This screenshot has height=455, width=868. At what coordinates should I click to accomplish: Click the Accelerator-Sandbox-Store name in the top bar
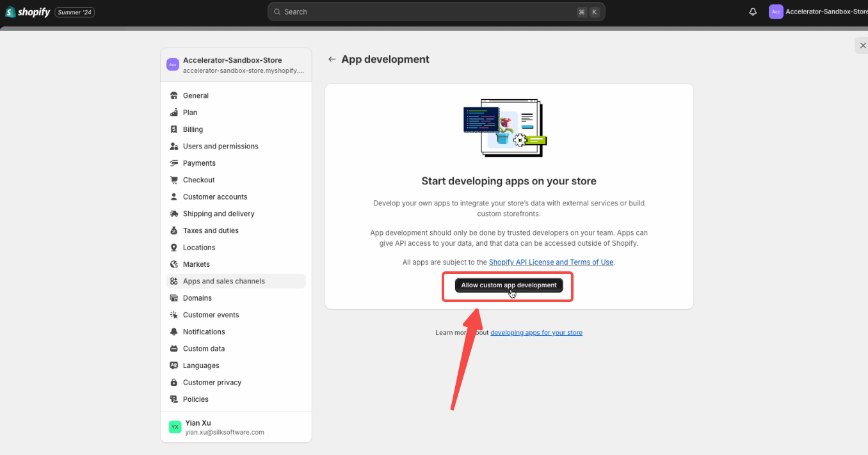(x=826, y=12)
